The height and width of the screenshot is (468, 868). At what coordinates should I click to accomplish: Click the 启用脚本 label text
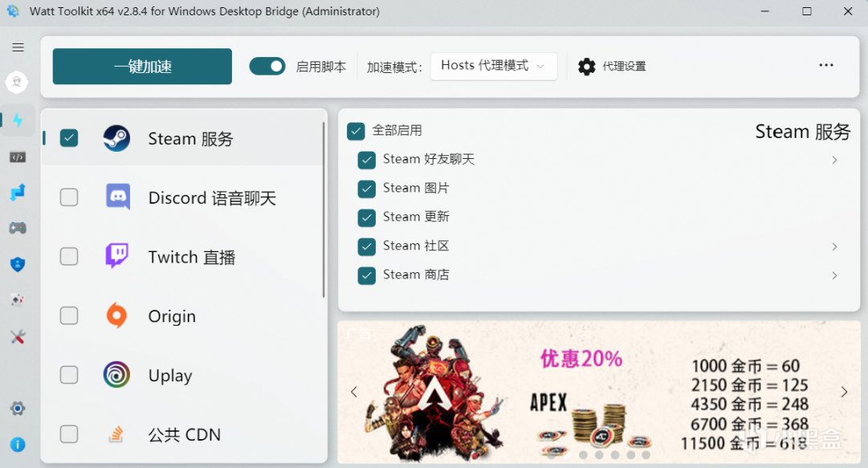320,67
